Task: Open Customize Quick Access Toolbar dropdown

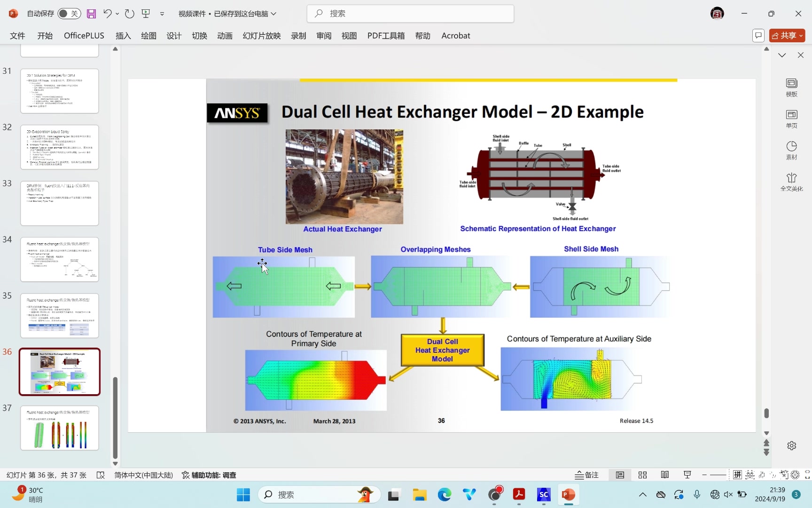Action: coord(162,14)
